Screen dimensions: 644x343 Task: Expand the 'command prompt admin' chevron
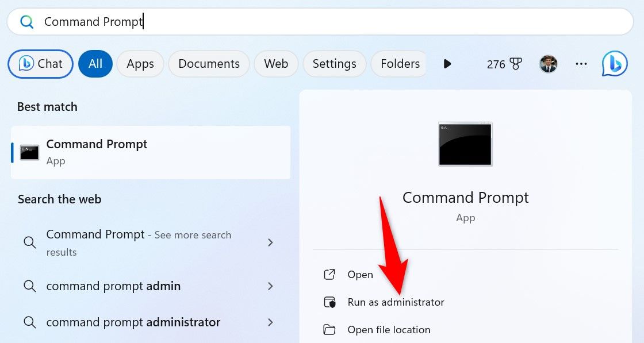[270, 286]
